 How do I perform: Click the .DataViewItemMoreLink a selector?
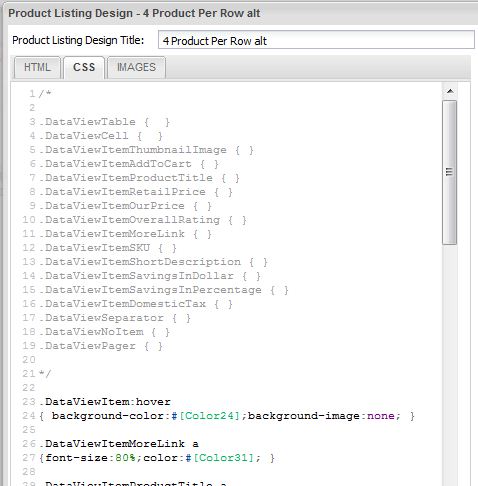(x=119, y=444)
